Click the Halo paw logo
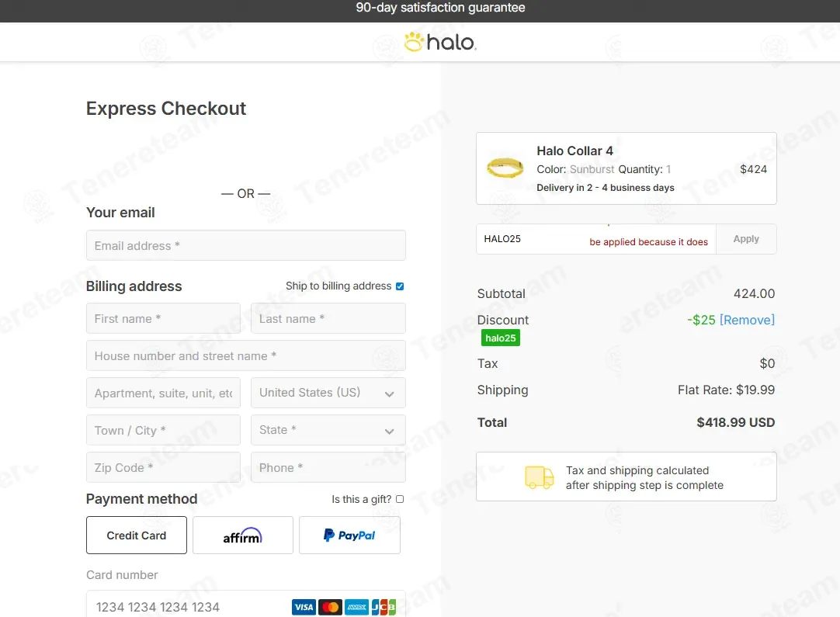The height and width of the screenshot is (617, 840). [x=440, y=42]
